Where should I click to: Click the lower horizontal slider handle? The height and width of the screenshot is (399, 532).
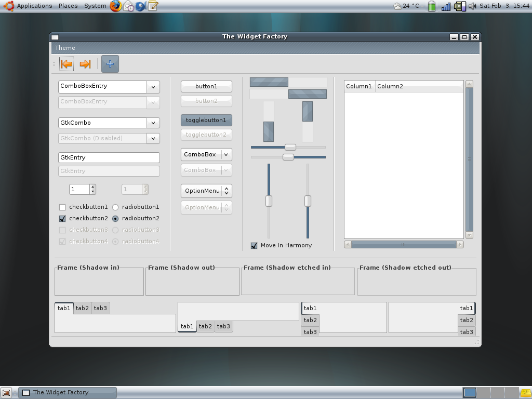(x=288, y=157)
